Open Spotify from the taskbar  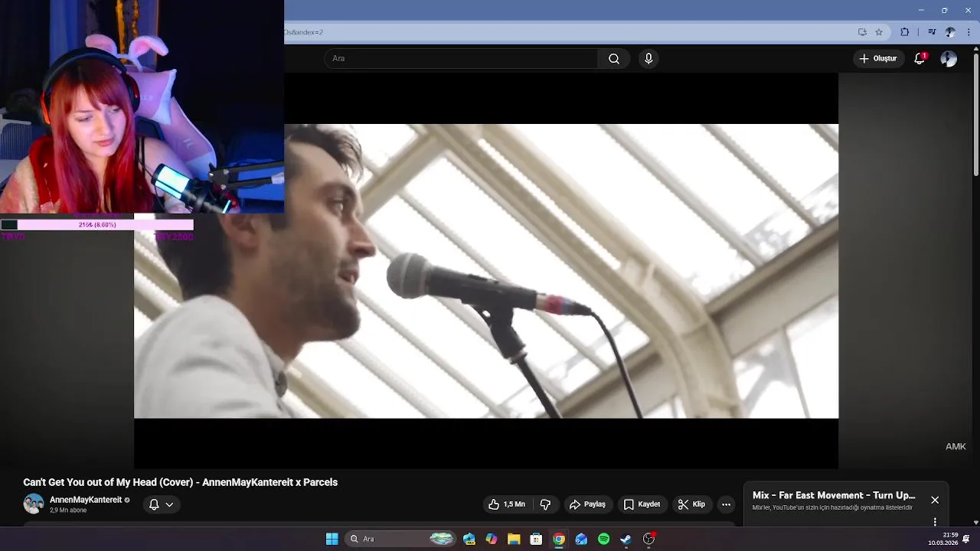(603, 539)
